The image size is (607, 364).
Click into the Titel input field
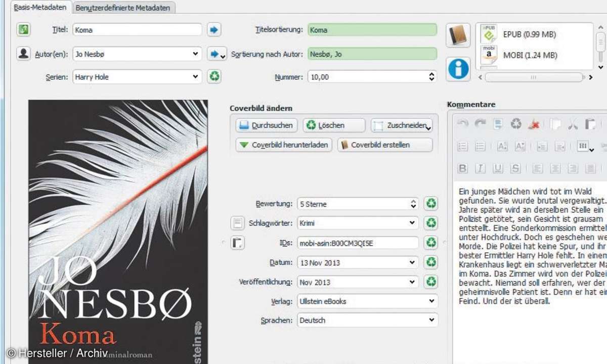click(x=137, y=30)
